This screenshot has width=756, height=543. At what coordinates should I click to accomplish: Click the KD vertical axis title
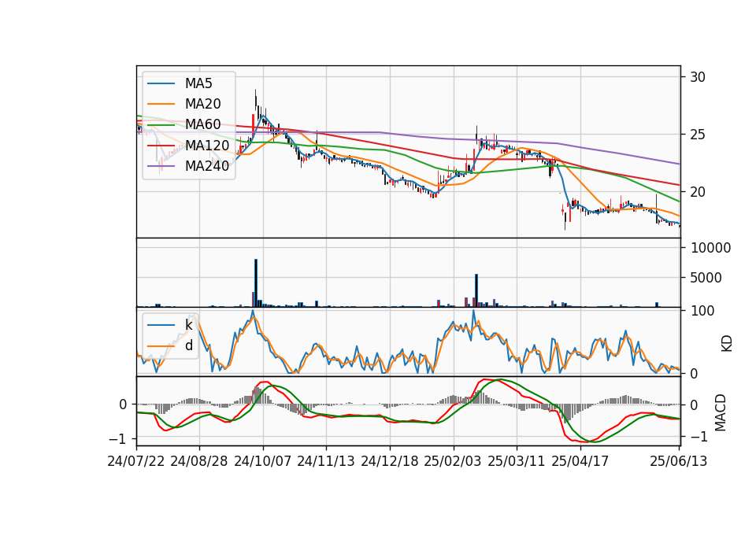coord(727,343)
